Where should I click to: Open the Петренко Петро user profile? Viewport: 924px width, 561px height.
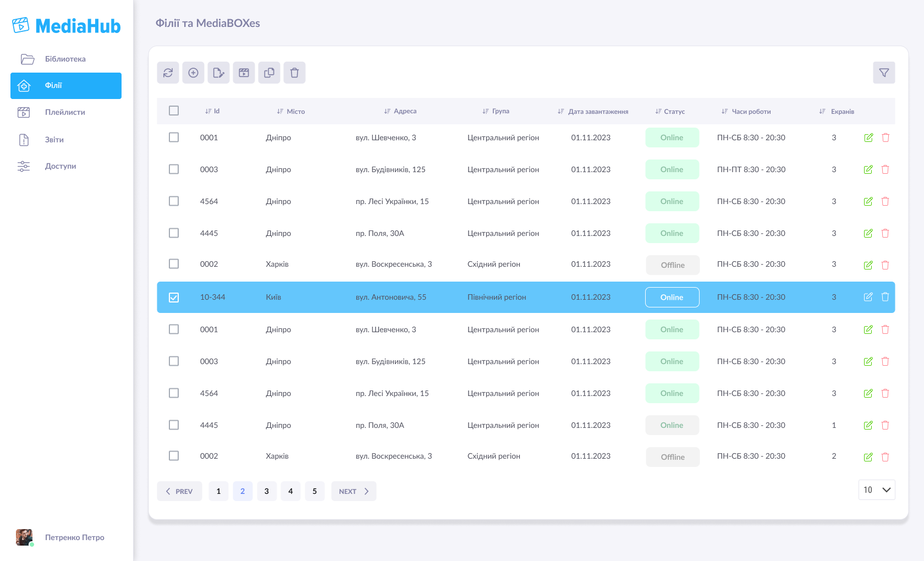[x=74, y=537]
